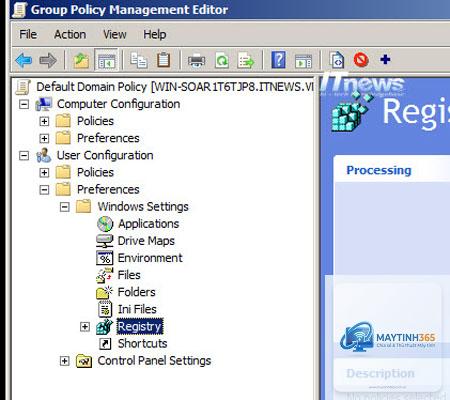This screenshot has width=450, height=400.
Task: Click the Files tree icon
Action: tap(105, 275)
